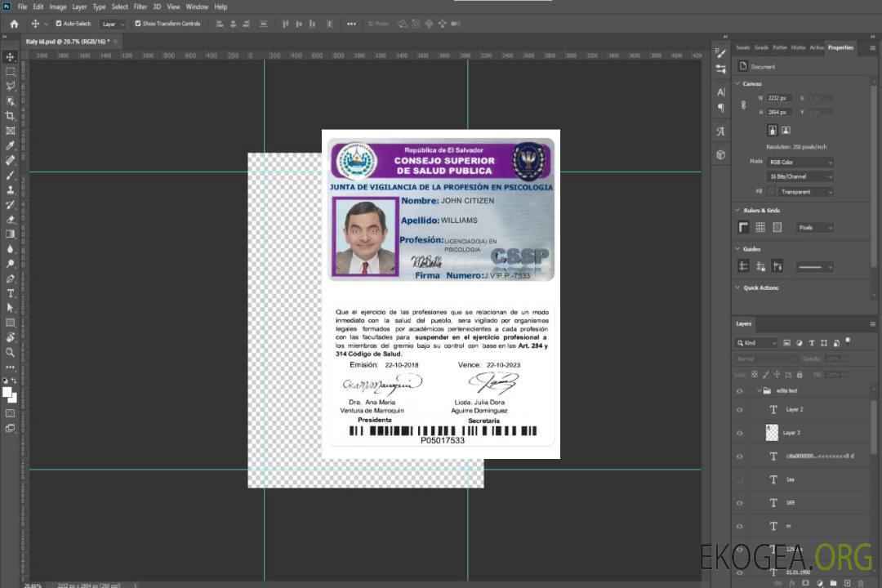Viewport: 882px width, 588px height.
Task: Open the Filter menu
Action: point(140,7)
